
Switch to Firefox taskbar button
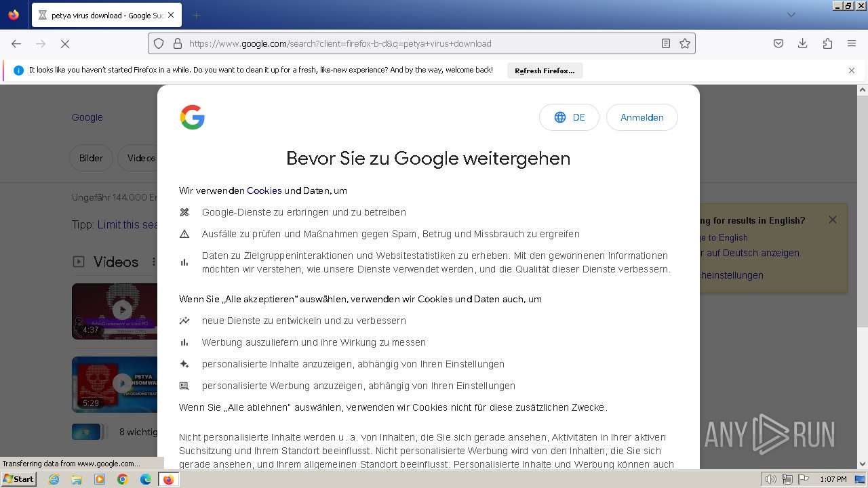(169, 479)
